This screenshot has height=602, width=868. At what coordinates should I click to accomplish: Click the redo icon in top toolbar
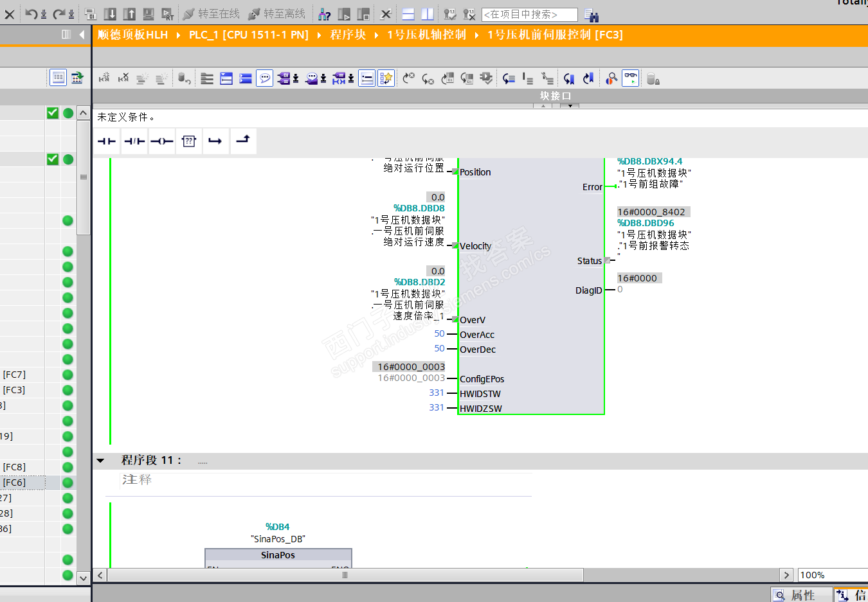click(x=59, y=13)
